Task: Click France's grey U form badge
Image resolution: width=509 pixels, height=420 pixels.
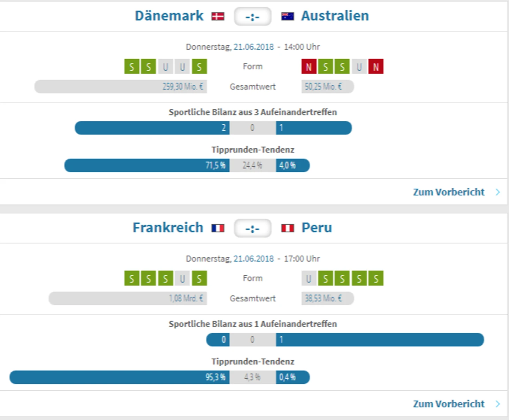Action: pyautogui.click(x=182, y=278)
